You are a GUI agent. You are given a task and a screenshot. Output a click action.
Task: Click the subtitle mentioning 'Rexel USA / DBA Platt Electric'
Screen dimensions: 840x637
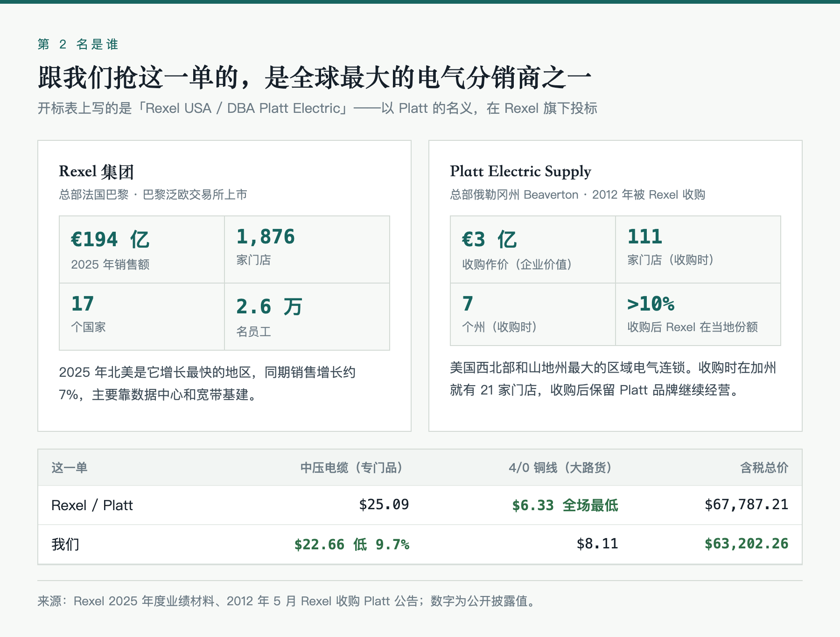(317, 108)
